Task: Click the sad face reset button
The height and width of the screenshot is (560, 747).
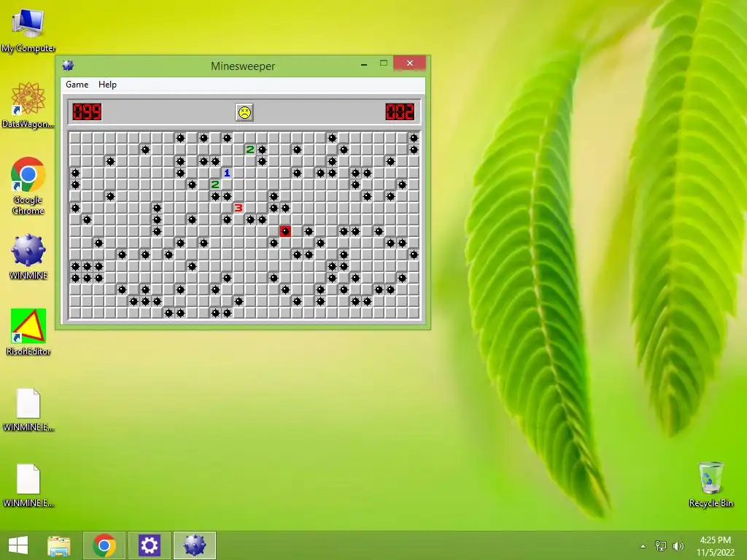Action: tap(244, 112)
